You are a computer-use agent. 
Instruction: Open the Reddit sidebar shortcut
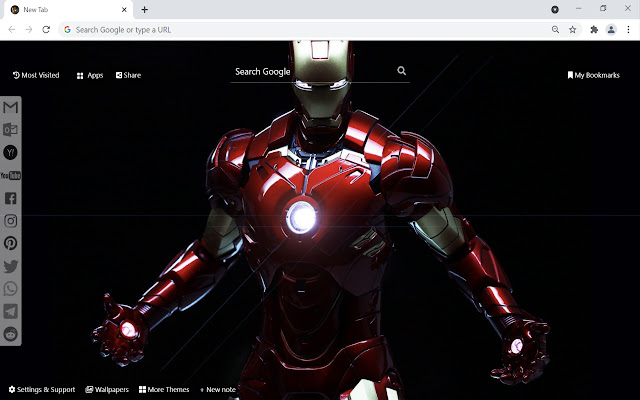(x=11, y=334)
